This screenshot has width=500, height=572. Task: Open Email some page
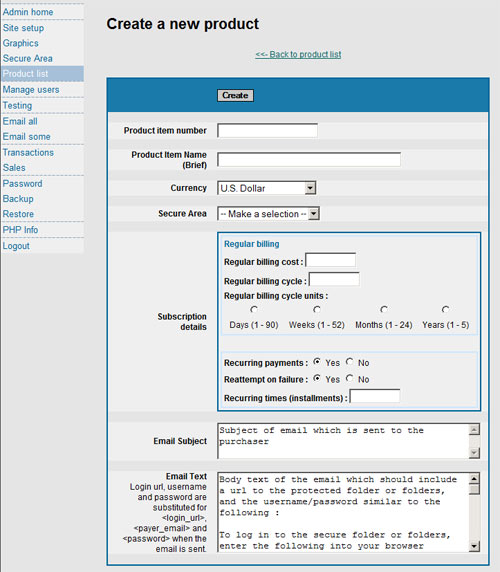[x=27, y=136]
